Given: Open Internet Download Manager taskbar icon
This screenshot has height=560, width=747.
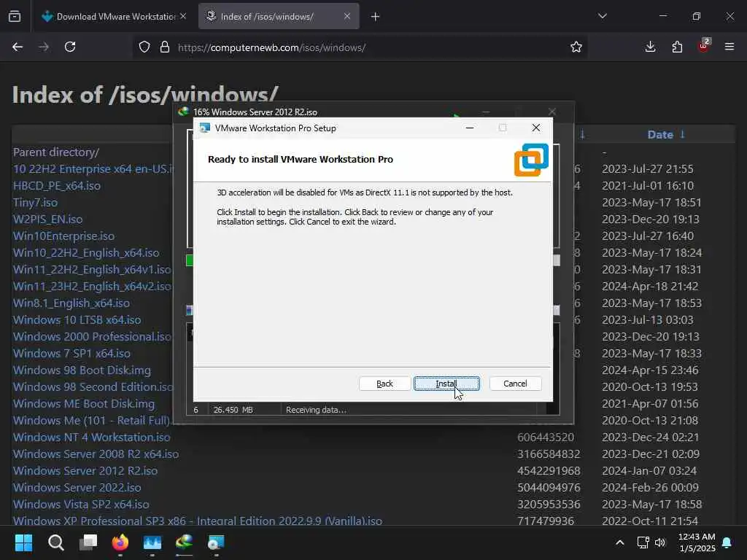Looking at the screenshot, I should tap(185, 542).
